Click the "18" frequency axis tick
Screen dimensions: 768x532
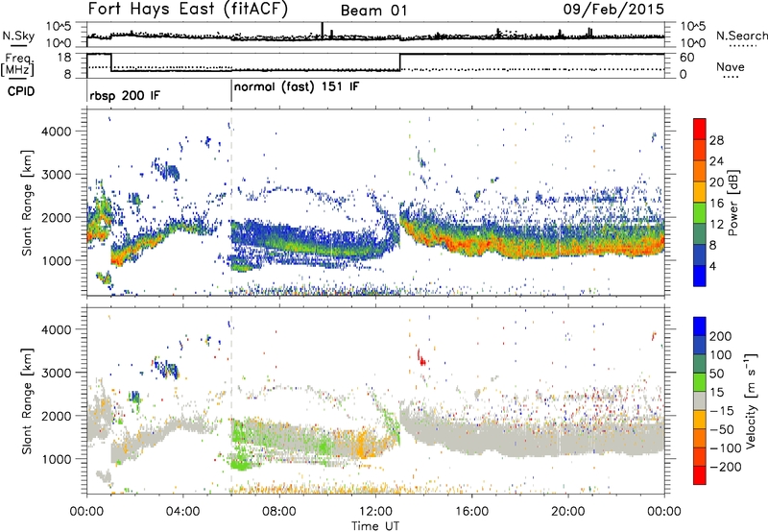coord(63,58)
